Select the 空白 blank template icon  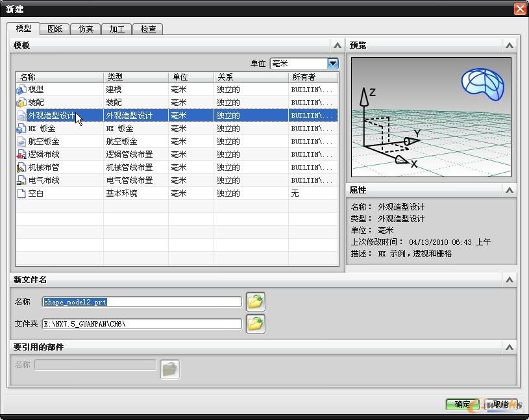click(x=21, y=193)
